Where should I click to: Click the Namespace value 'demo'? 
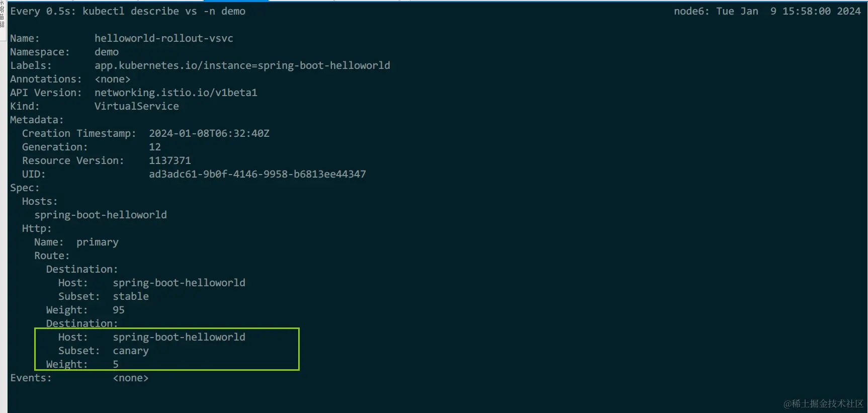(x=107, y=52)
